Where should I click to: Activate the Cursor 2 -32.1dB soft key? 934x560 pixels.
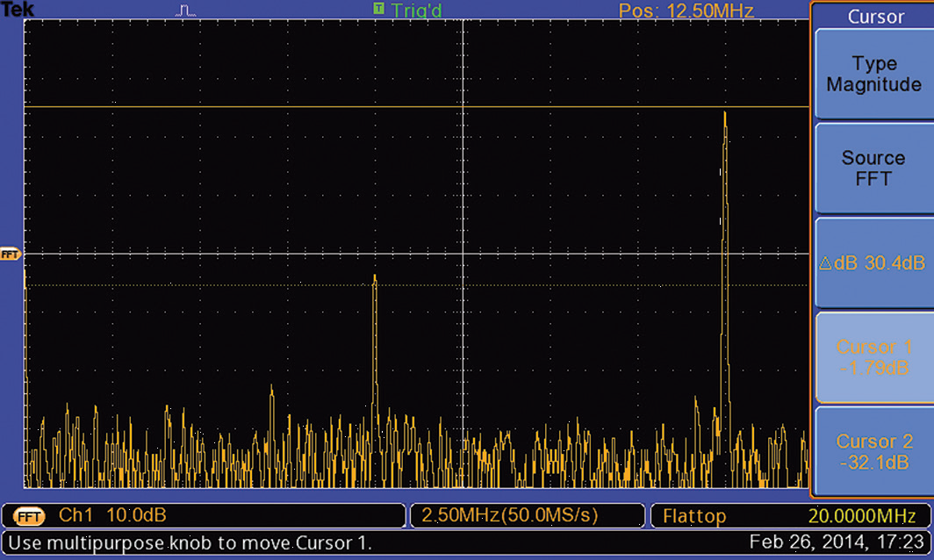coord(873,451)
